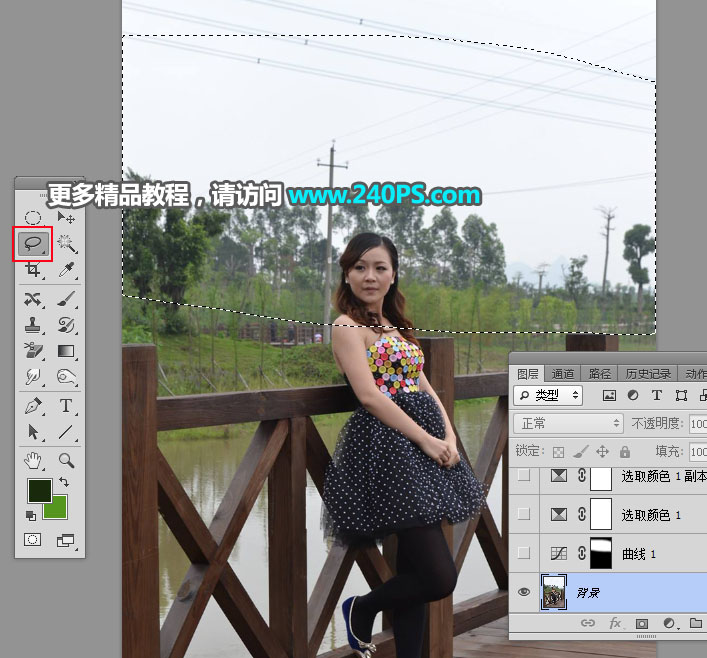Screen dimensions: 707x658
Task: Select the Horizontal Type tool
Action: tap(66, 406)
